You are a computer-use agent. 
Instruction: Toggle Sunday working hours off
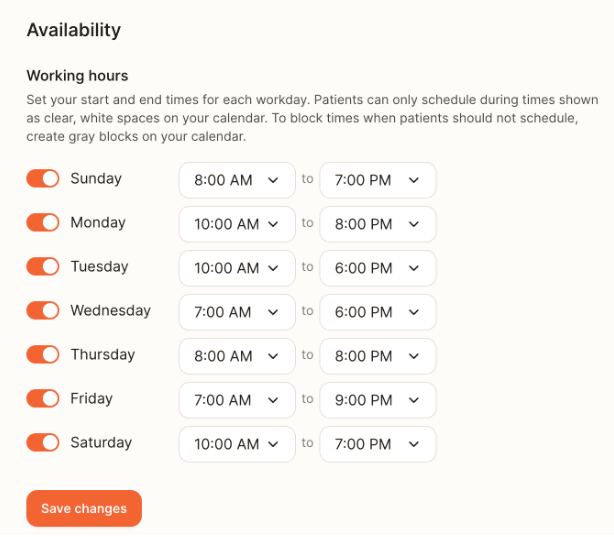[x=43, y=179]
